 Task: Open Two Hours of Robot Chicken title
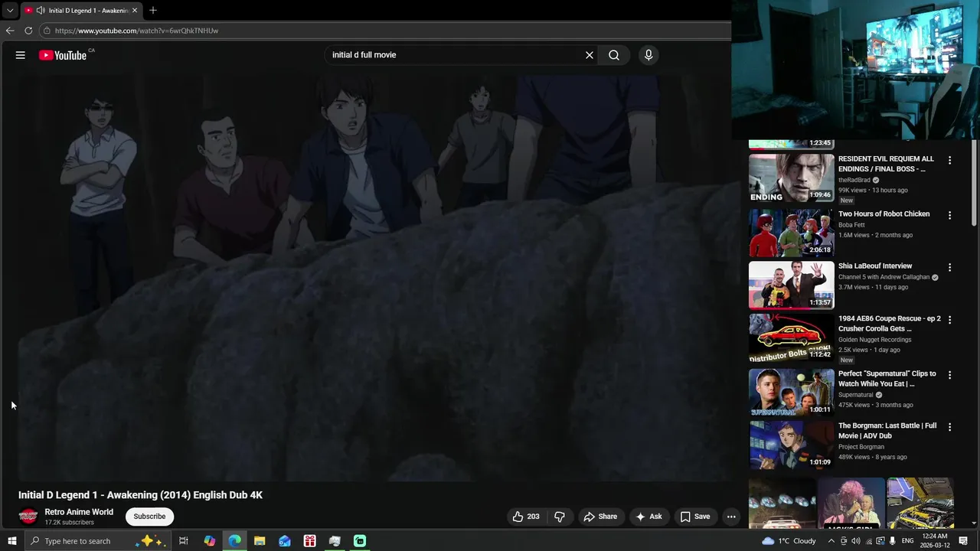(x=884, y=214)
